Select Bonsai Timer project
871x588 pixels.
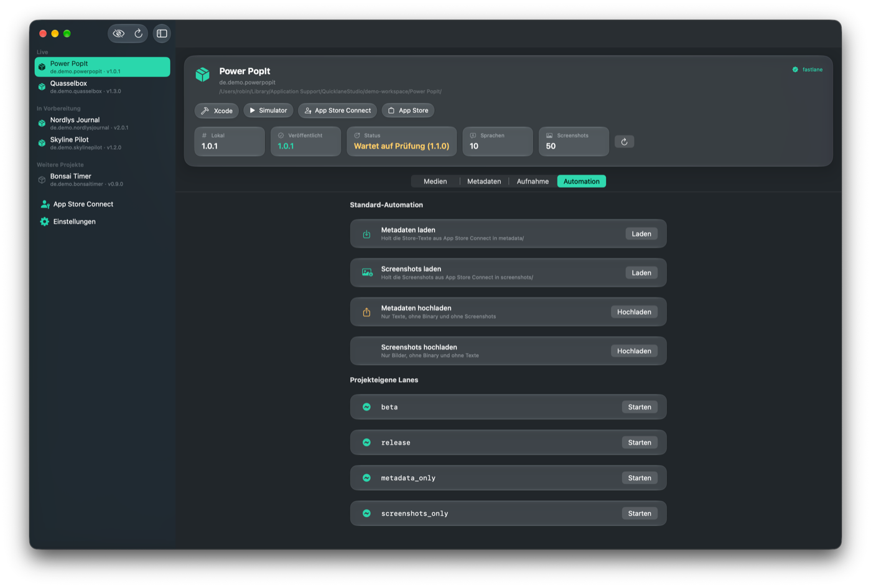click(102, 180)
